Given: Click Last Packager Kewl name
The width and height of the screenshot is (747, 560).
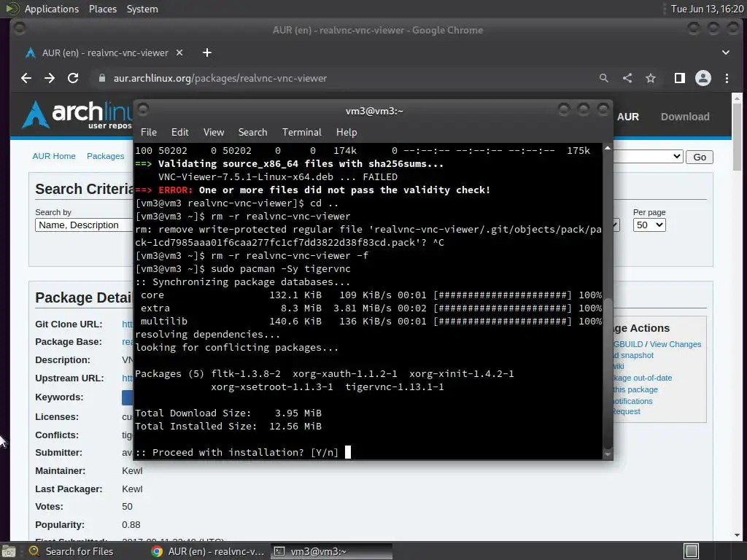Looking at the screenshot, I should click(x=132, y=489).
